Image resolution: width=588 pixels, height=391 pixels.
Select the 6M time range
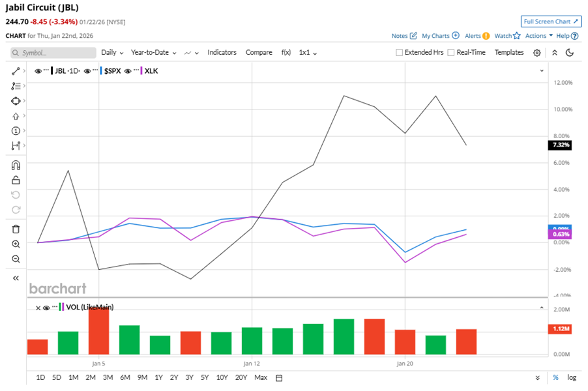pyautogui.click(x=125, y=377)
